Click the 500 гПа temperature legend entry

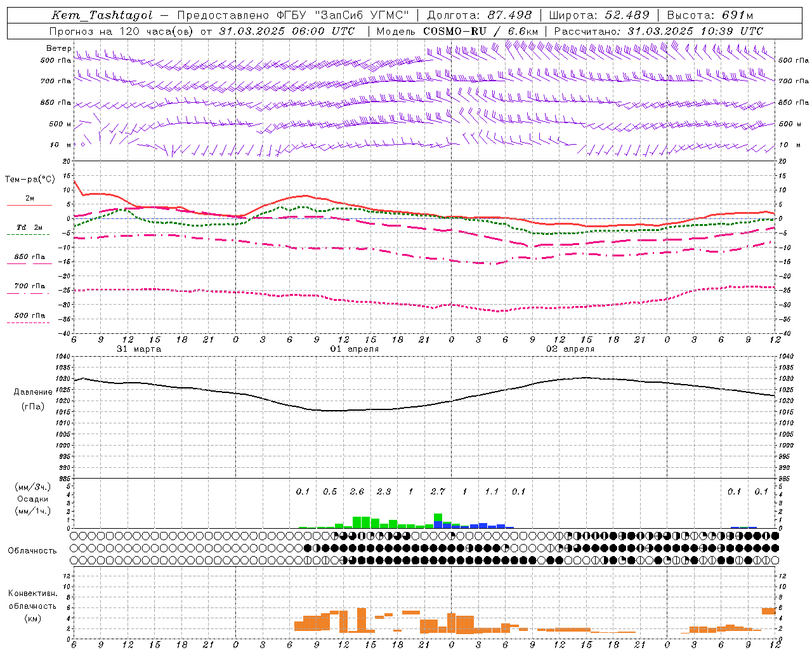tap(29, 315)
